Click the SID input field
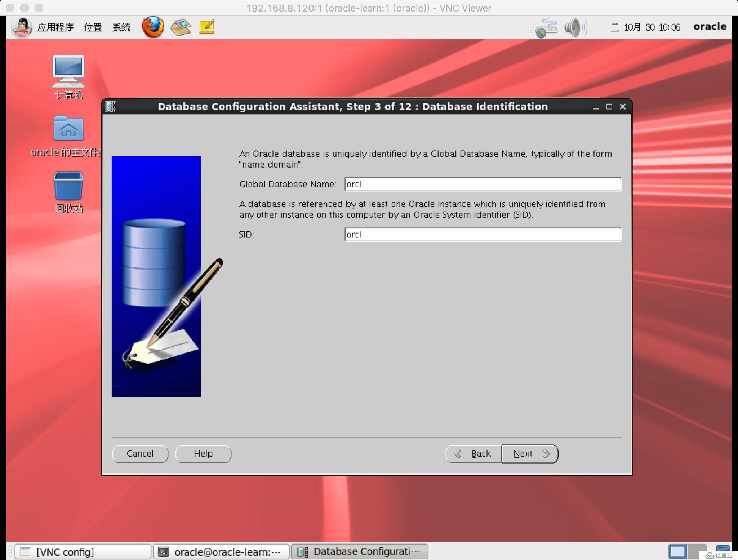This screenshot has height=560, width=738. click(482, 234)
